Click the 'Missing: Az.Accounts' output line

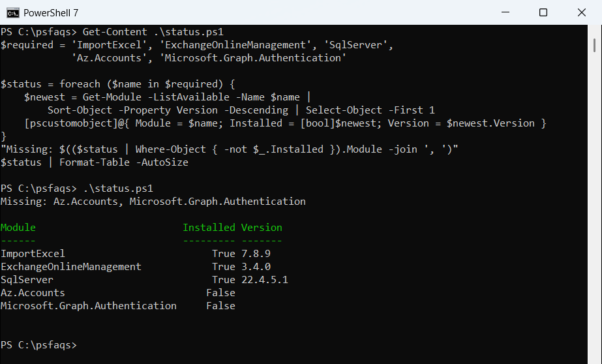(x=153, y=202)
